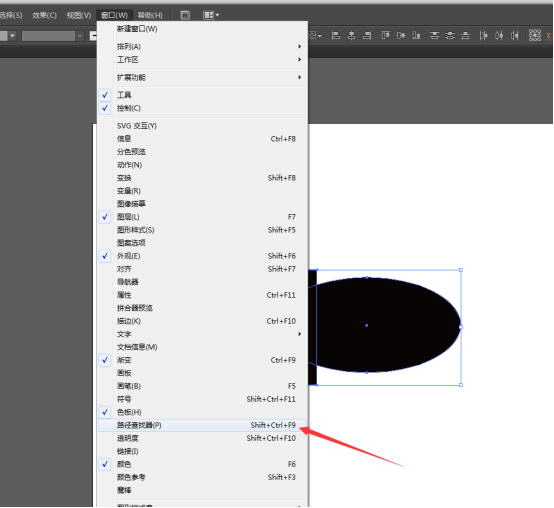Image resolution: width=554 pixels, height=508 pixels.
Task: Open the 信息 panel entry
Action: [x=203, y=139]
